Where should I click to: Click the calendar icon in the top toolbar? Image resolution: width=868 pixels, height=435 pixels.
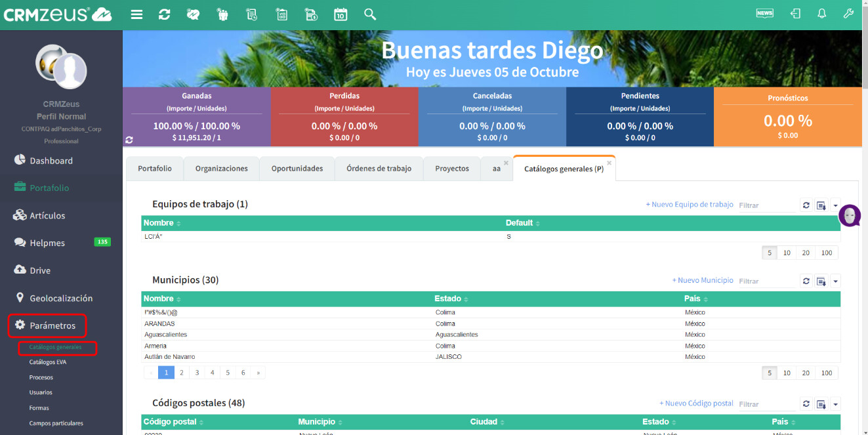341,14
